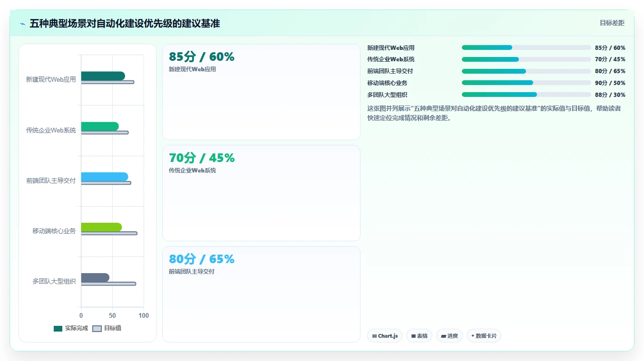
Task: Toggle the 实际完成 legend item
Action: [x=71, y=328]
